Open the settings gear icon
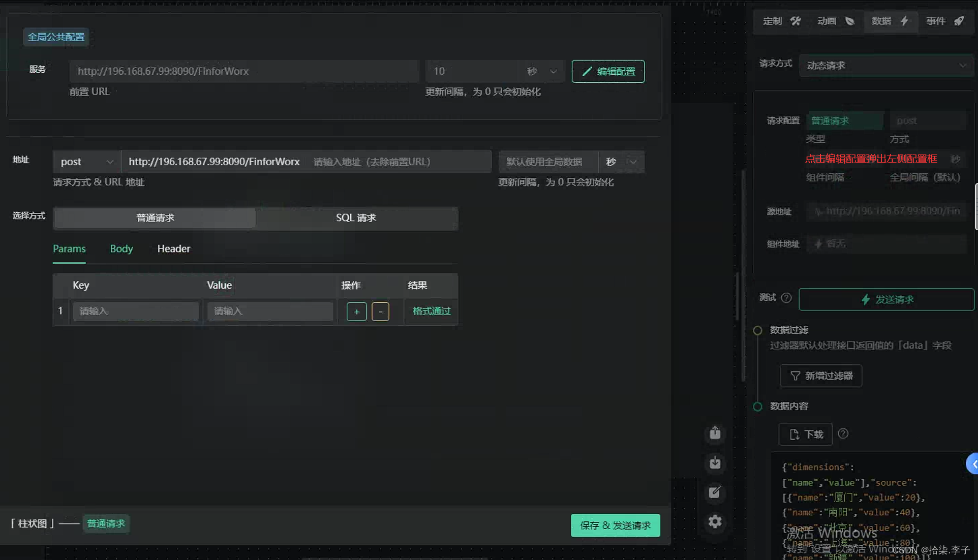 pyautogui.click(x=715, y=521)
